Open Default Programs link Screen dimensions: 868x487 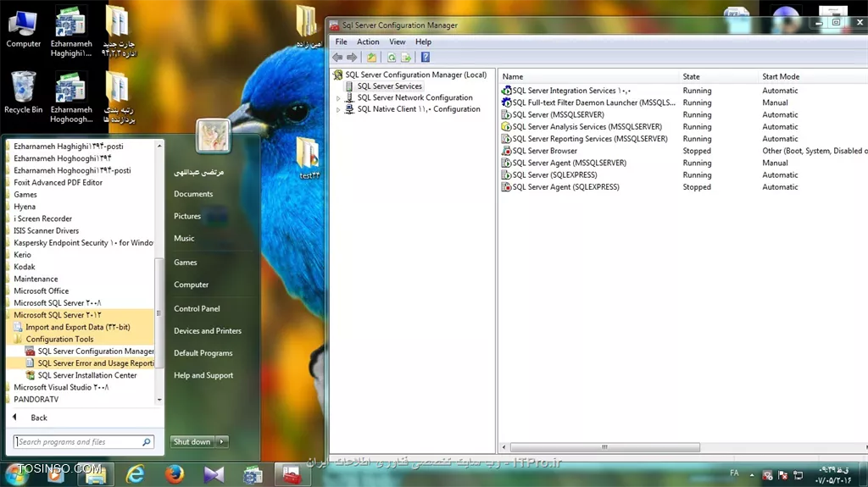[203, 353]
